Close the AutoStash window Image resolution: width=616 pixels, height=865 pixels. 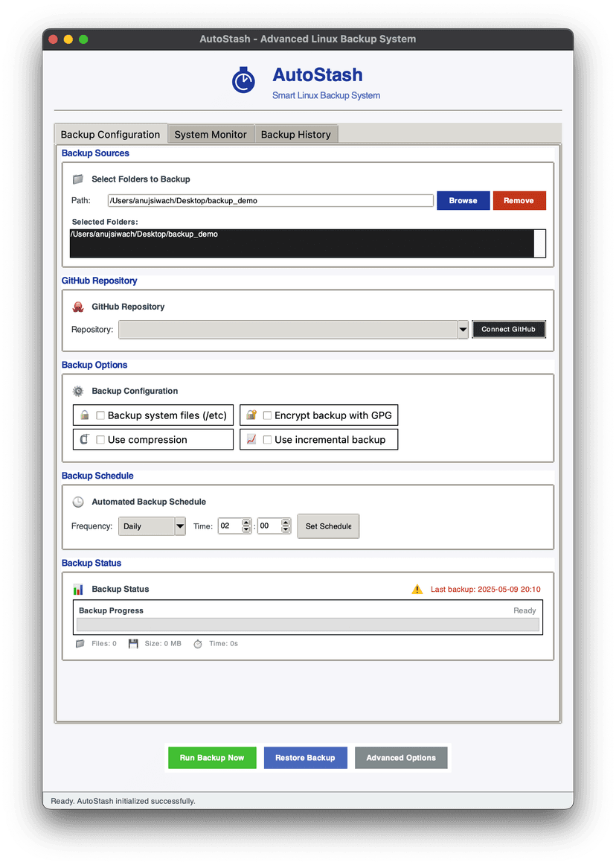point(53,39)
